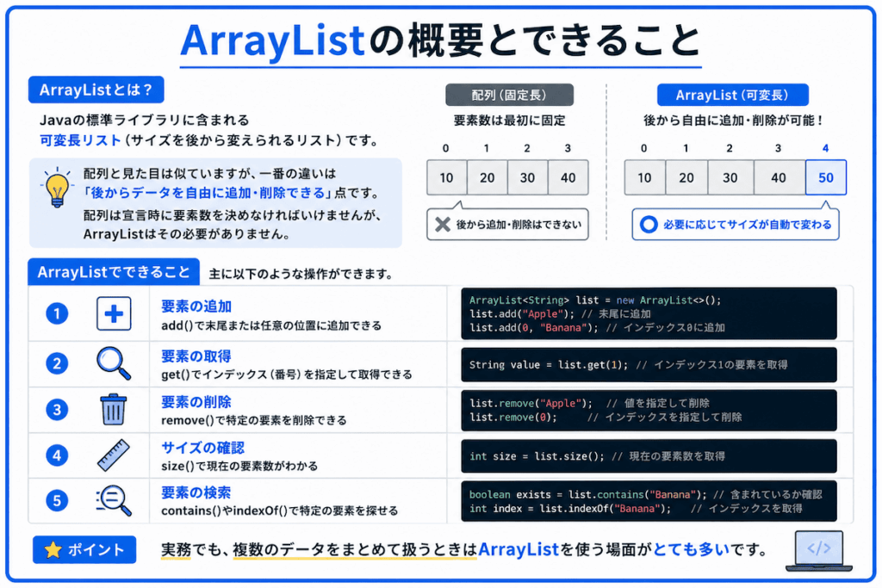Click the 必要に応じてサイズが自動で変わる callout
882x588 pixels.
[x=736, y=225]
